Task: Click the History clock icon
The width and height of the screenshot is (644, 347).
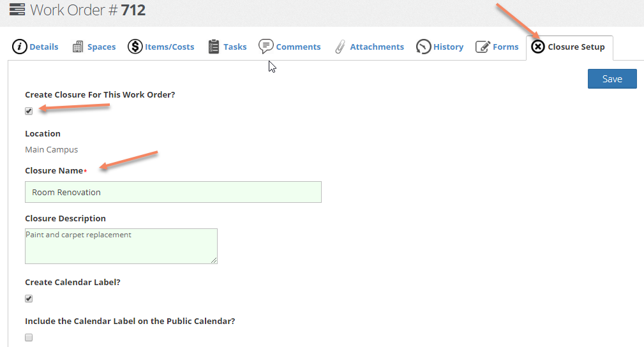Action: click(423, 47)
